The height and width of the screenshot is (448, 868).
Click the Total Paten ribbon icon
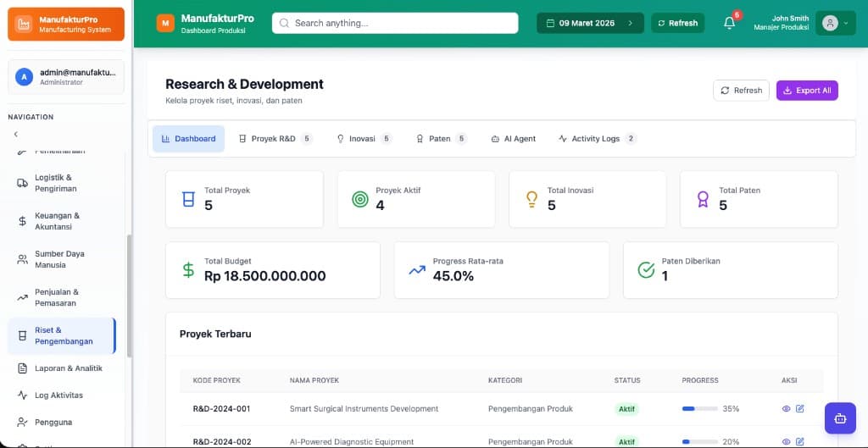[x=703, y=199]
